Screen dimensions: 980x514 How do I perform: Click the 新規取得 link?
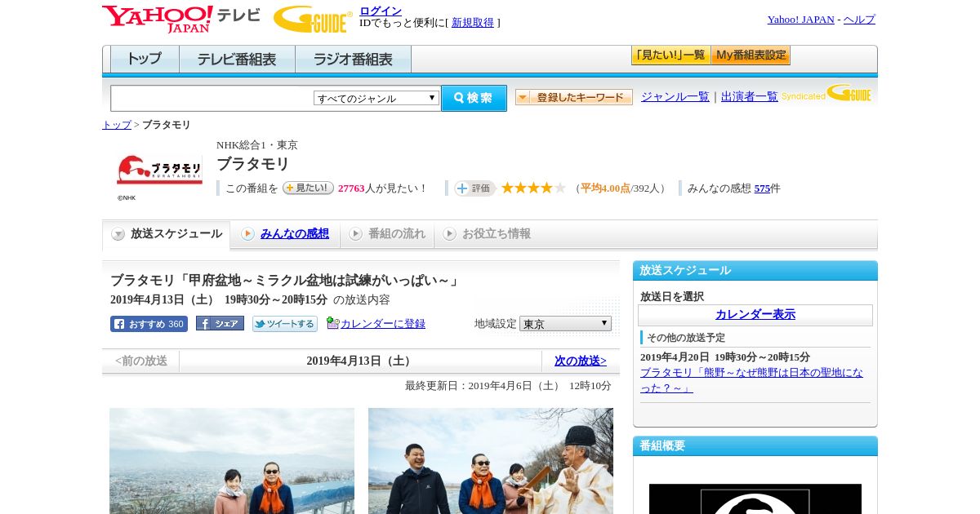(473, 23)
